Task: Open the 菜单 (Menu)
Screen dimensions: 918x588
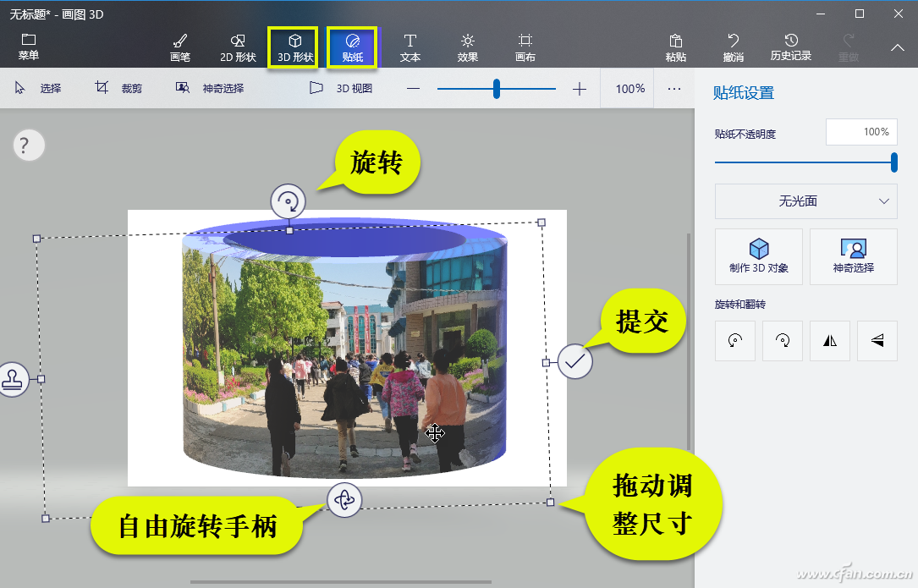Action: coord(29,47)
